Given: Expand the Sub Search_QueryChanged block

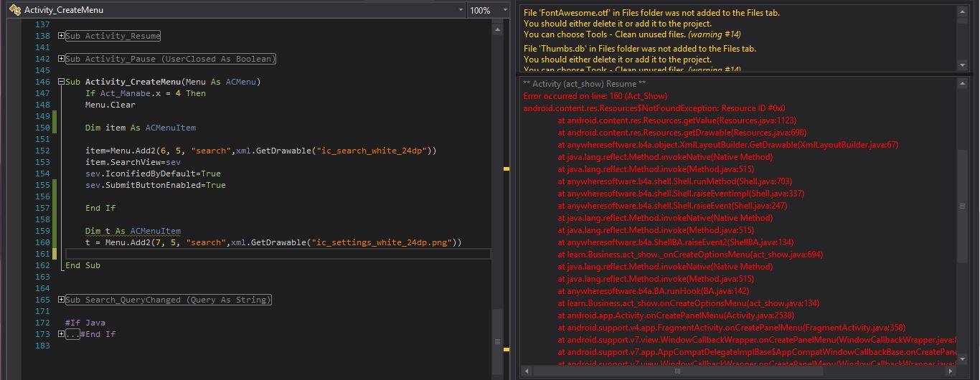Looking at the screenshot, I should point(61,300).
